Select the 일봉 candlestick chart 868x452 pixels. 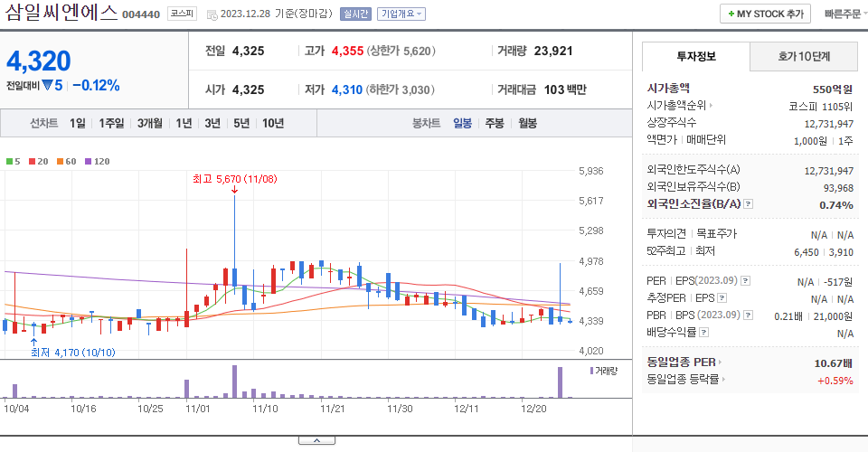click(462, 123)
